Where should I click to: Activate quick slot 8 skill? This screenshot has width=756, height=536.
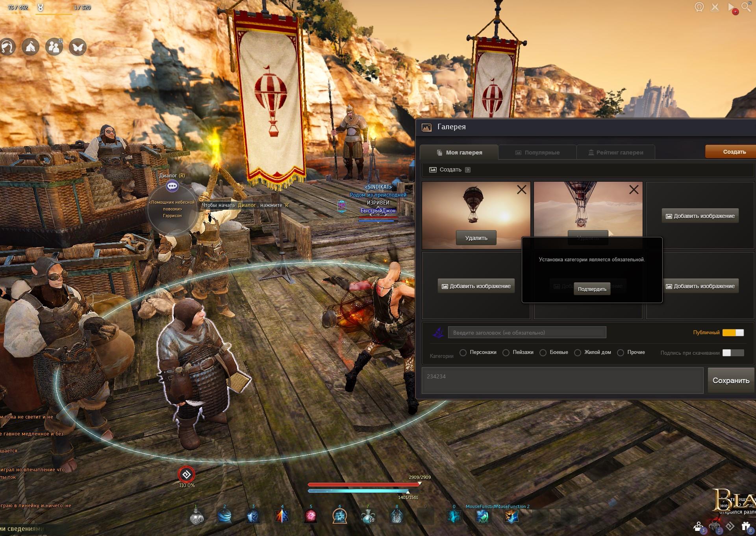coord(397,516)
